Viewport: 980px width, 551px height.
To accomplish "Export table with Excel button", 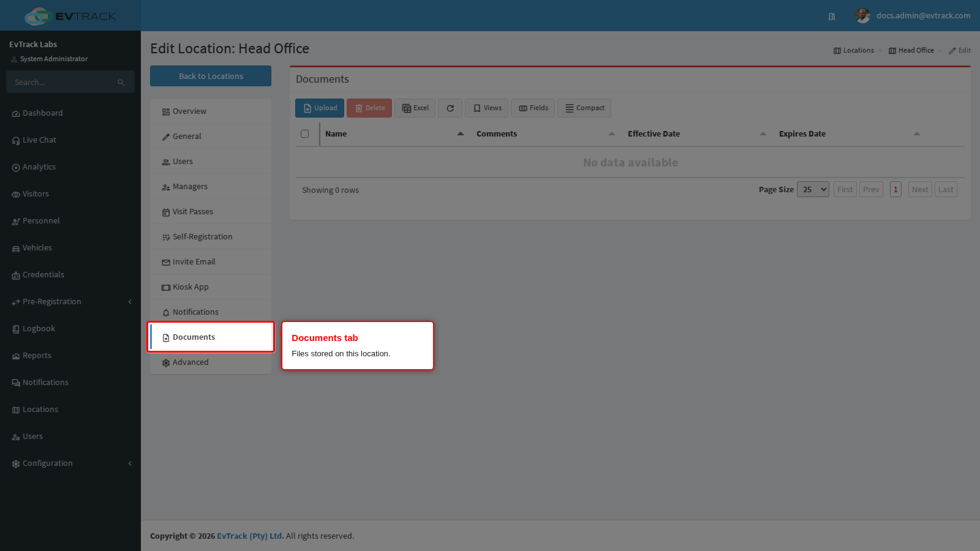I will (415, 108).
